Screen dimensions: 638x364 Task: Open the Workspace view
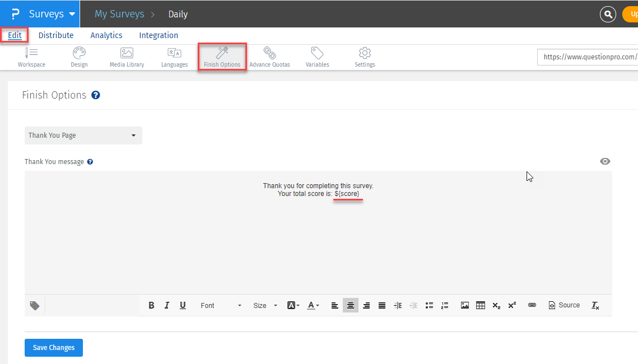coord(31,57)
